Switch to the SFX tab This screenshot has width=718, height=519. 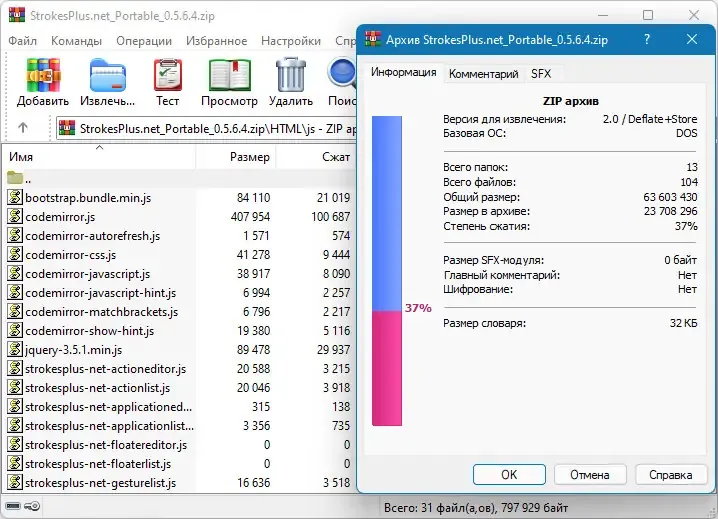coord(541,74)
